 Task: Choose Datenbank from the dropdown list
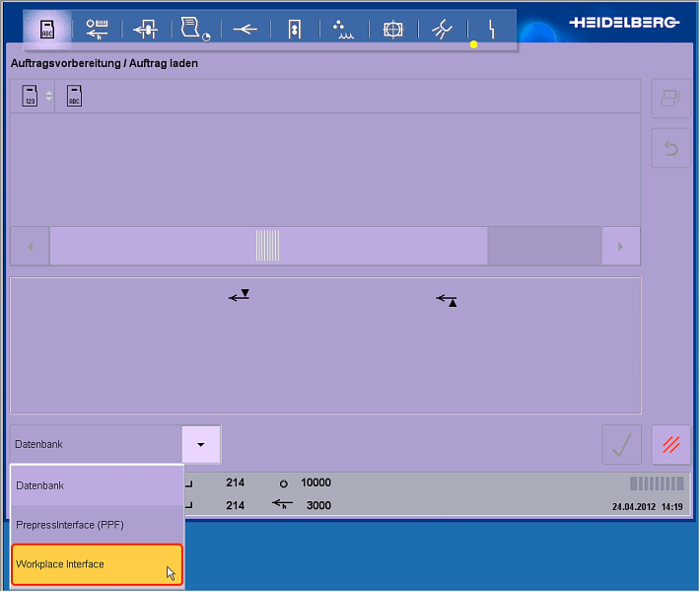point(97,485)
